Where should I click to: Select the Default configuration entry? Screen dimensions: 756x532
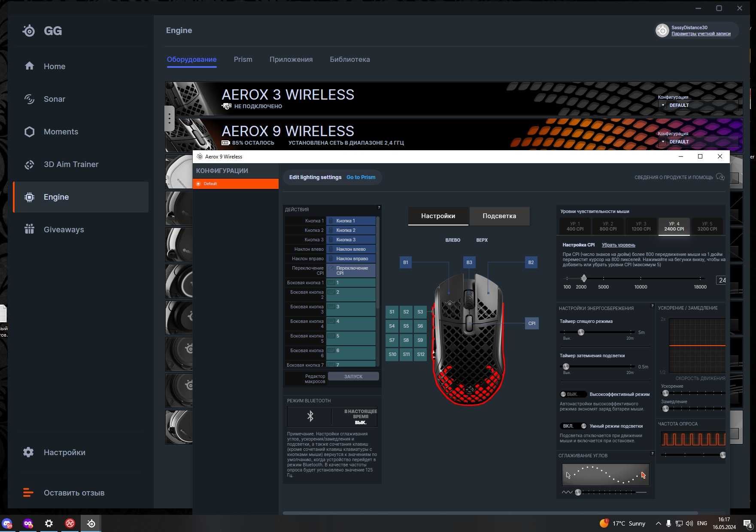click(236, 184)
